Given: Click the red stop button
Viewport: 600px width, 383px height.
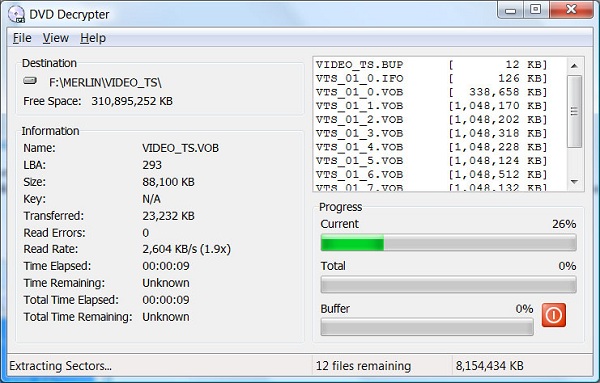Looking at the screenshot, I should pos(554,315).
